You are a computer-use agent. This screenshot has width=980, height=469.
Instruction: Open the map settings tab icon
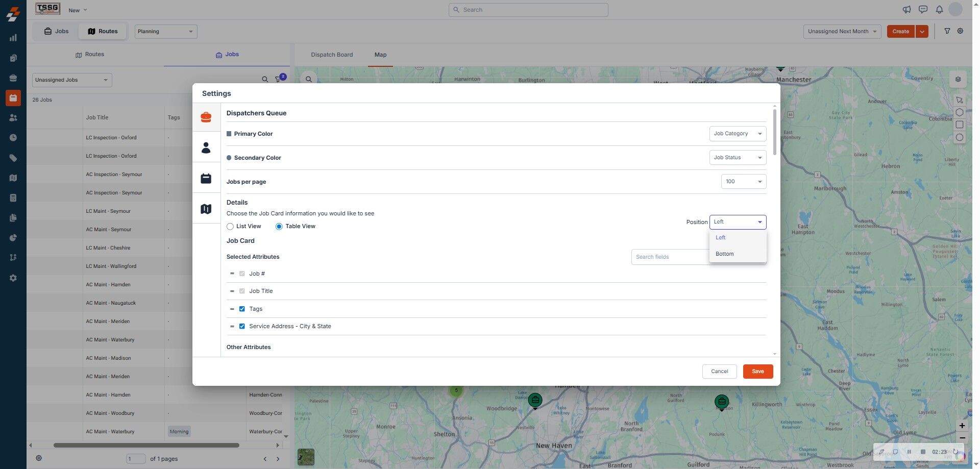206,209
